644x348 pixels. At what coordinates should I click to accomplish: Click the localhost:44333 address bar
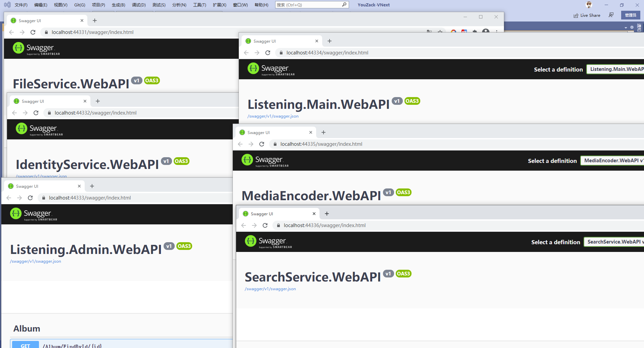[x=134, y=198]
